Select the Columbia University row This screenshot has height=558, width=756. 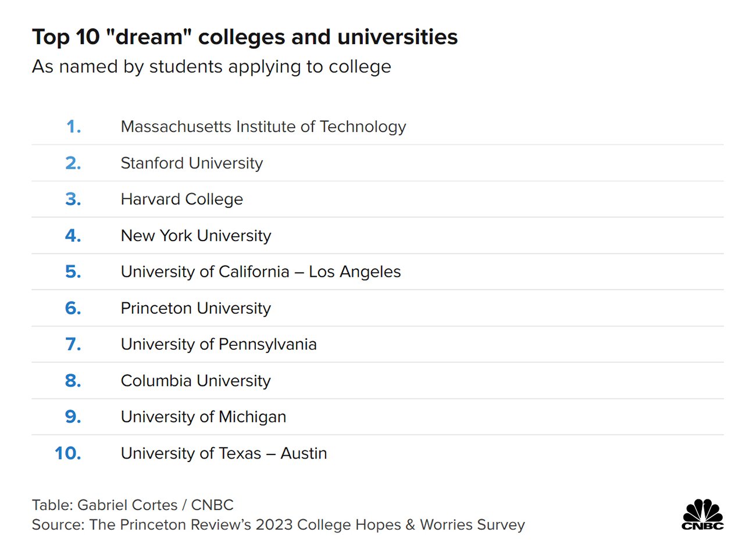[195, 381]
